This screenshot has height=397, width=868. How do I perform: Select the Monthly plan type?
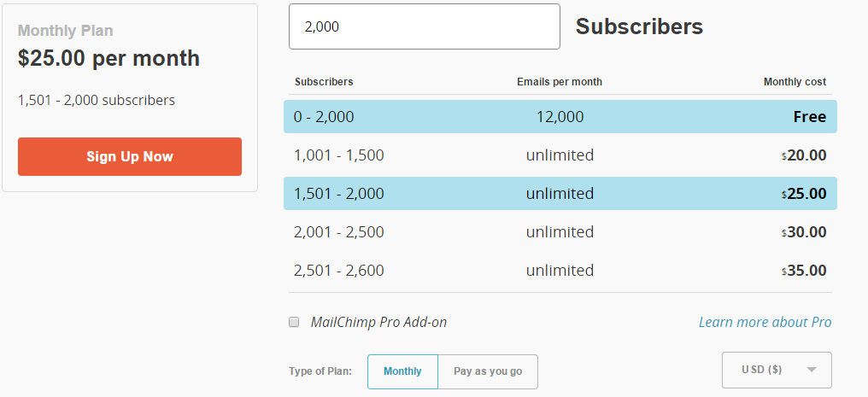(x=402, y=371)
